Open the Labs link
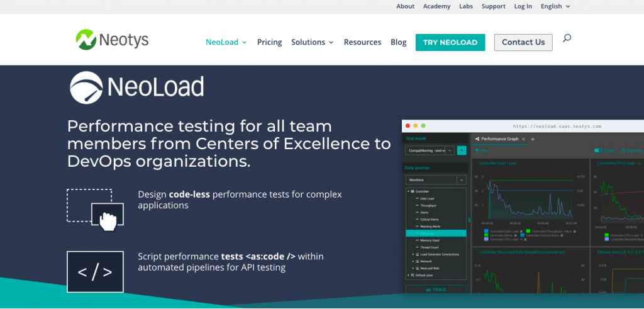The image size is (644, 309). [x=466, y=6]
